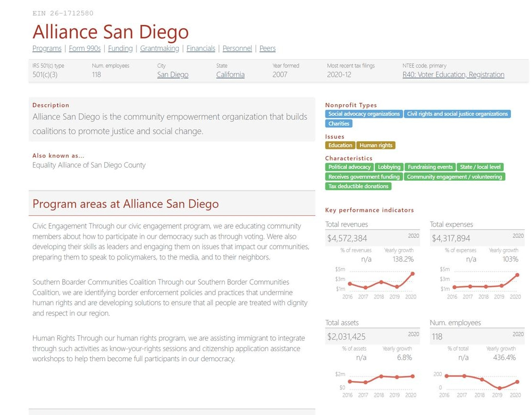Select Civil rights and social justice organizations tag
The image size is (532, 415).
click(x=458, y=114)
